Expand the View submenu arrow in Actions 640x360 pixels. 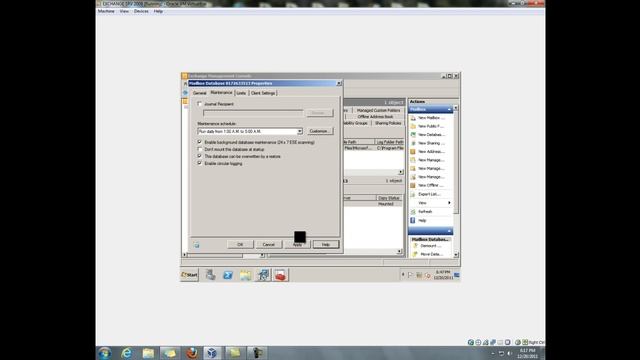[449, 203]
